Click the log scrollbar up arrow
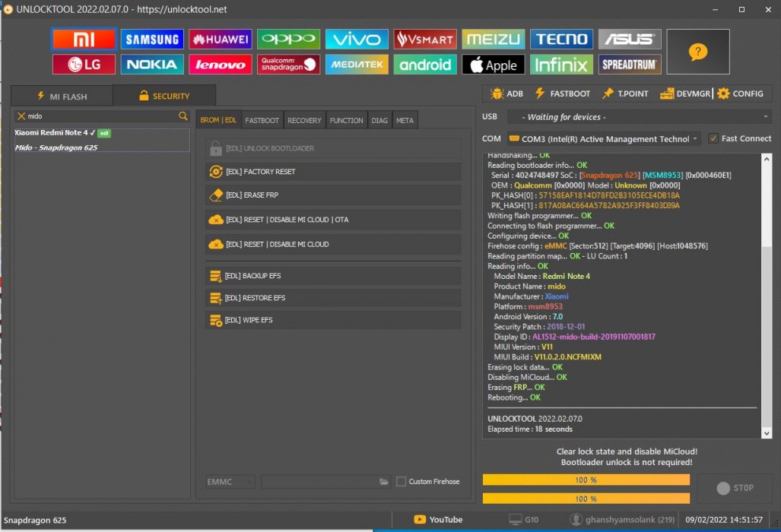 (767, 159)
